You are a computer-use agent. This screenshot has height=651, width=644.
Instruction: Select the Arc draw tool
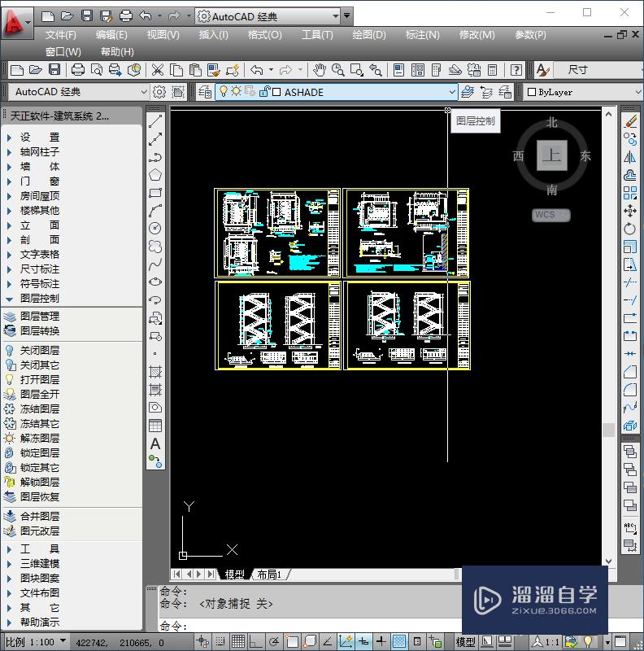tap(155, 211)
